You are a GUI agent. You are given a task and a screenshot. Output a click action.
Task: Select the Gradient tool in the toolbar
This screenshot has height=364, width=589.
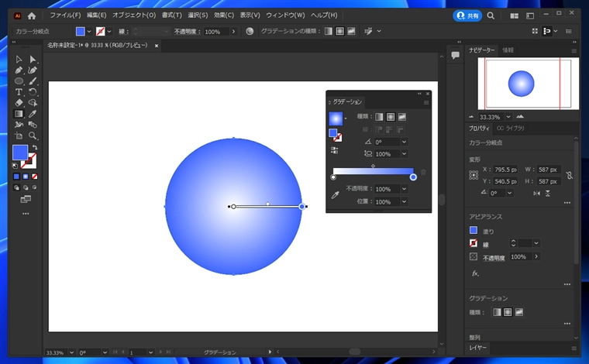pos(19,114)
